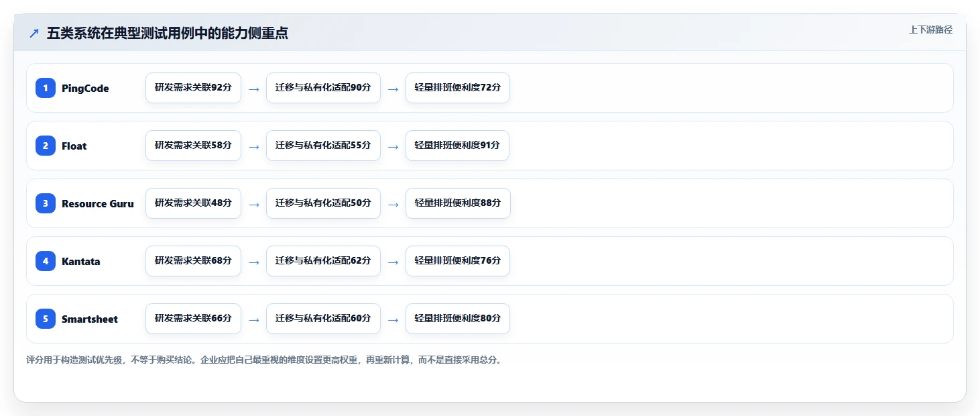Click the arrow after 迁移与私有化适配50分
Image resolution: width=980 pixels, height=416 pixels.
point(393,205)
